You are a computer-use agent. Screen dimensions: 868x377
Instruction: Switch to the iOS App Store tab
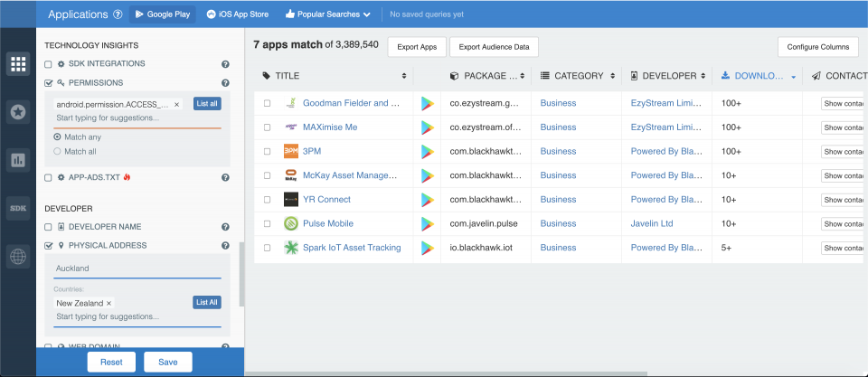point(238,14)
